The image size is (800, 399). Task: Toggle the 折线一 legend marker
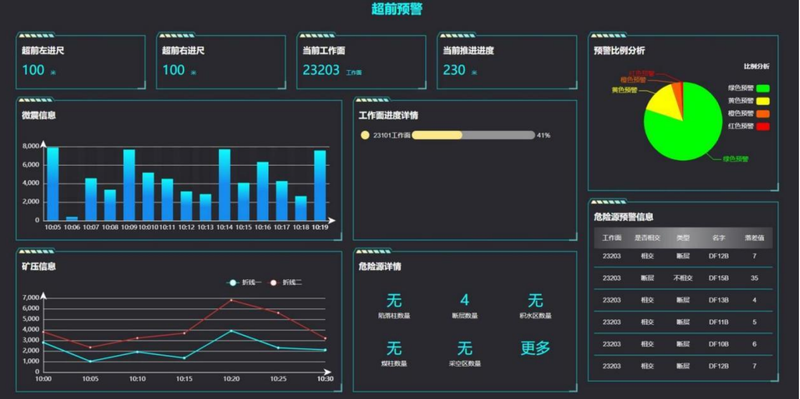point(233,283)
